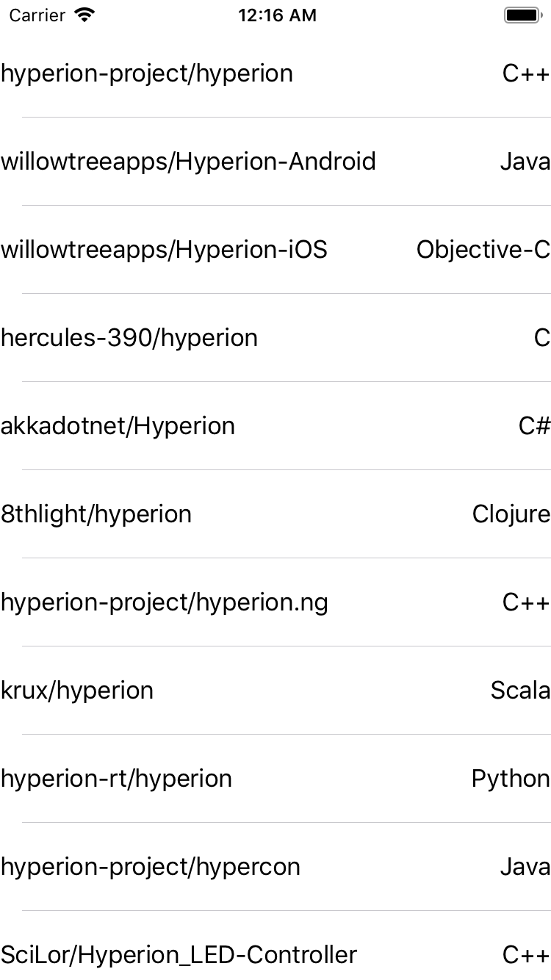Image resolution: width=551 pixels, height=980 pixels.
Task: Select willowtreeapps/Hyperion-Android from the list
Action: point(189,161)
